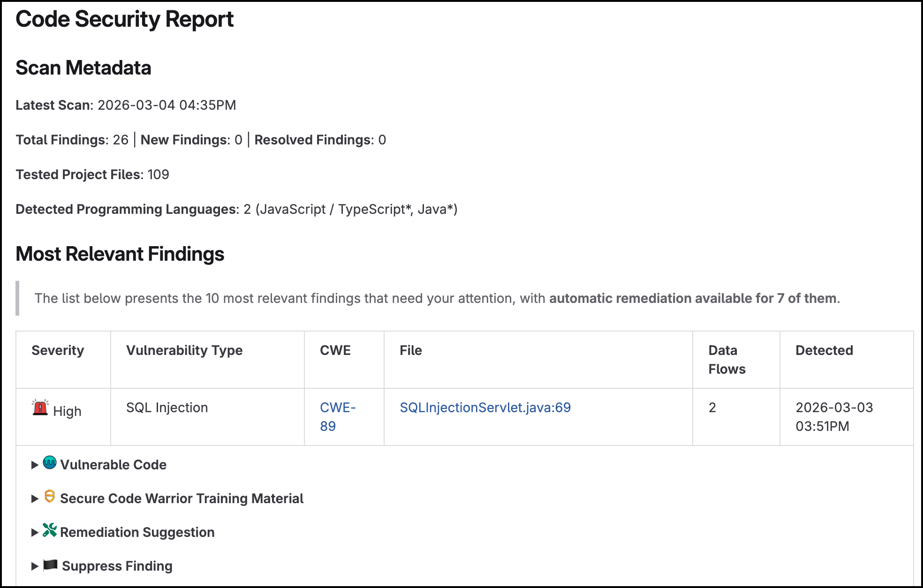Click the red siren High severity icon
The width and height of the screenshot is (923, 588).
coord(40,407)
